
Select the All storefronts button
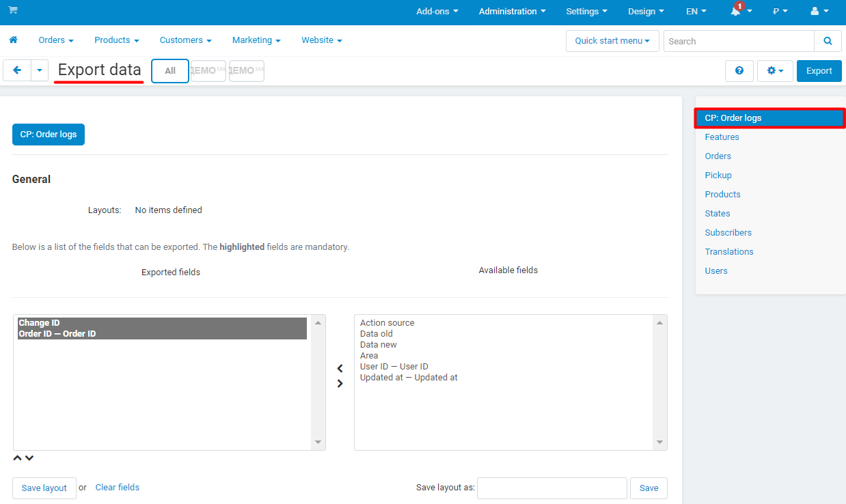coord(170,71)
